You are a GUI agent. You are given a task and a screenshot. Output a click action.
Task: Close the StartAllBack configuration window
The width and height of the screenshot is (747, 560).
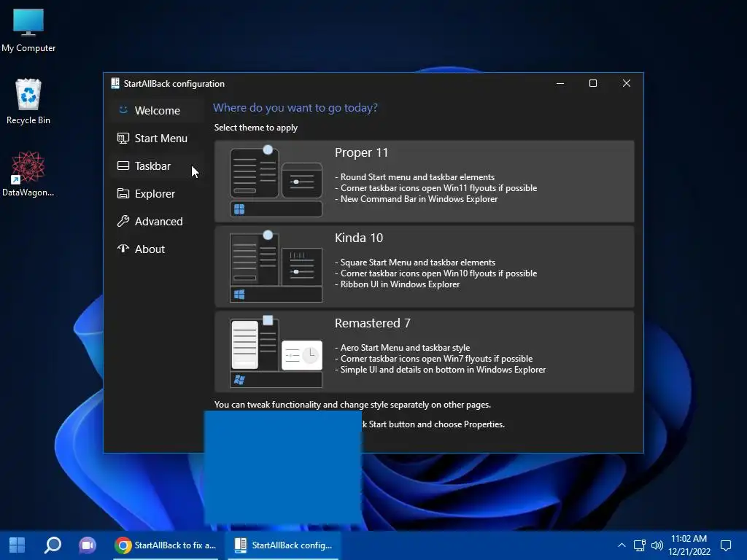tap(627, 83)
